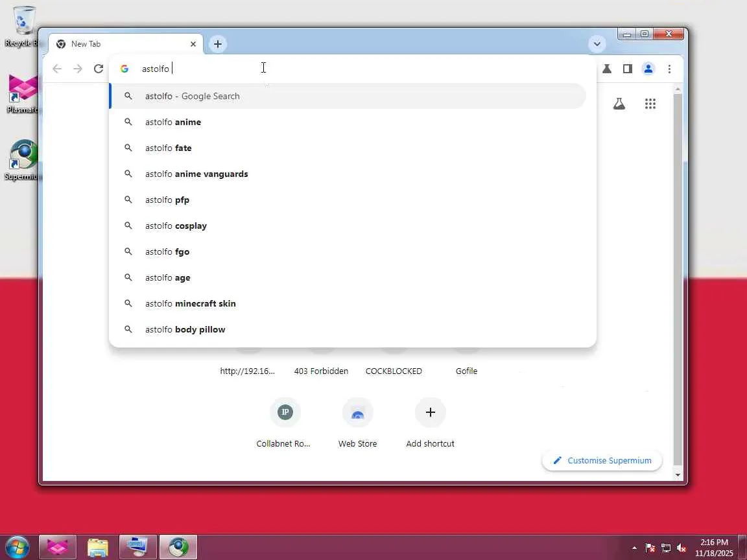Click the Show desktop strip at the taskbar end

742,548
